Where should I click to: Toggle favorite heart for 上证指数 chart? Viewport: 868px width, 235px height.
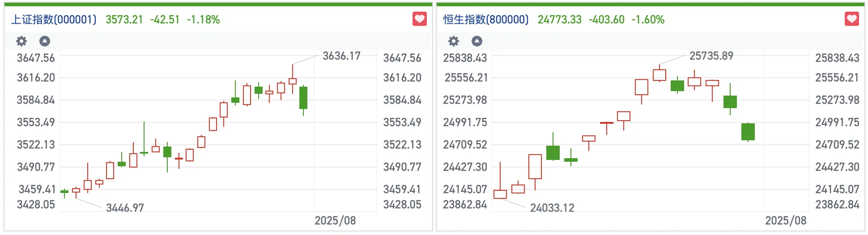419,19
